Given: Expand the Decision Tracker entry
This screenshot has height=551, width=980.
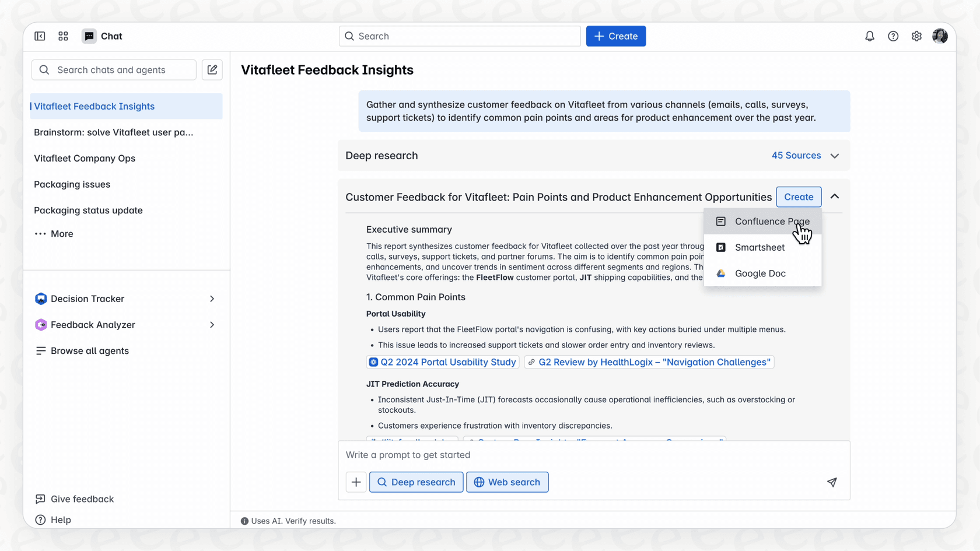Looking at the screenshot, I should coord(211,298).
